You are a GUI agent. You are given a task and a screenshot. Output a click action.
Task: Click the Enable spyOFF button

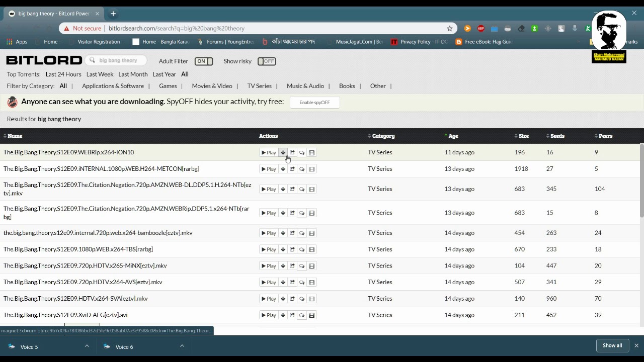tap(314, 103)
